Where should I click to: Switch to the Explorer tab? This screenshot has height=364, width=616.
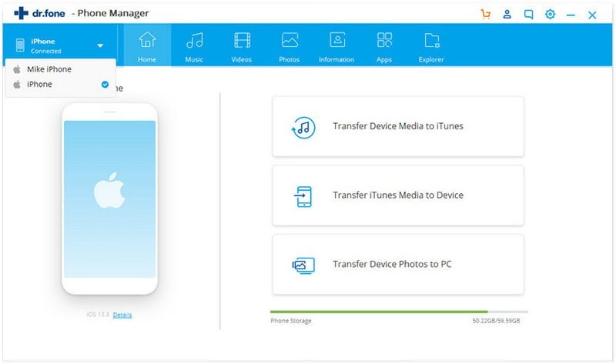[x=431, y=45]
